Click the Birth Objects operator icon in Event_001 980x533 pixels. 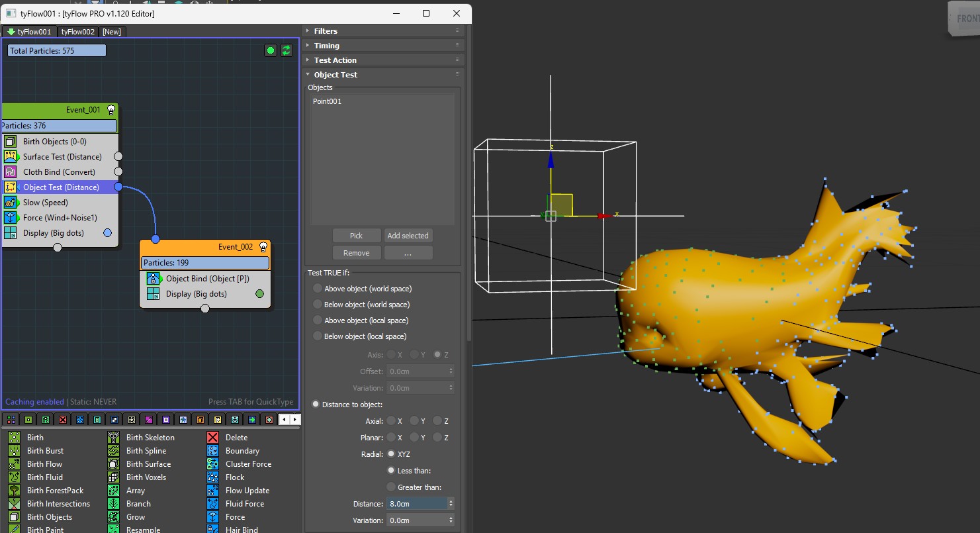[11, 142]
